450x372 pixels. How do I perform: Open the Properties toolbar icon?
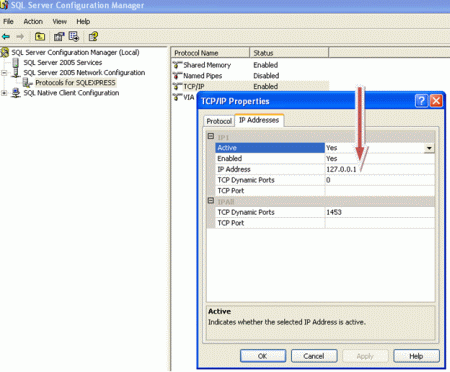tap(59, 36)
